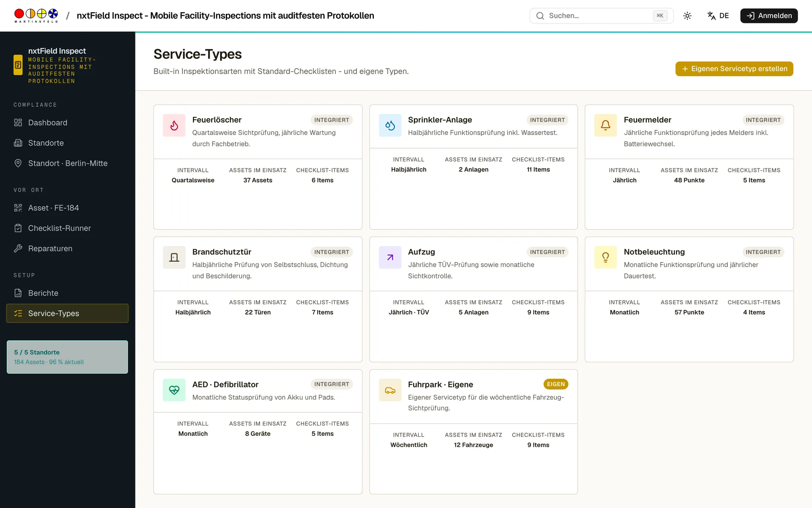
Task: Focus the Suchen search field
Action: tap(601, 16)
